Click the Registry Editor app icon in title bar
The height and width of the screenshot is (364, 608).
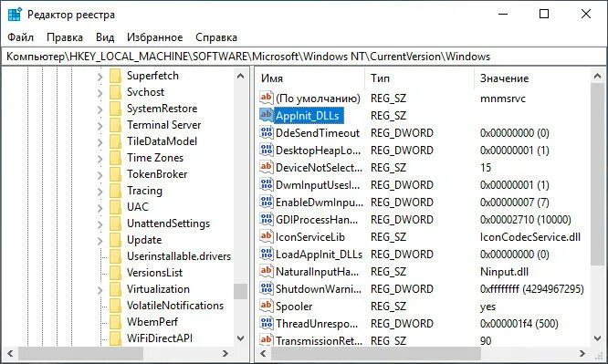point(15,15)
